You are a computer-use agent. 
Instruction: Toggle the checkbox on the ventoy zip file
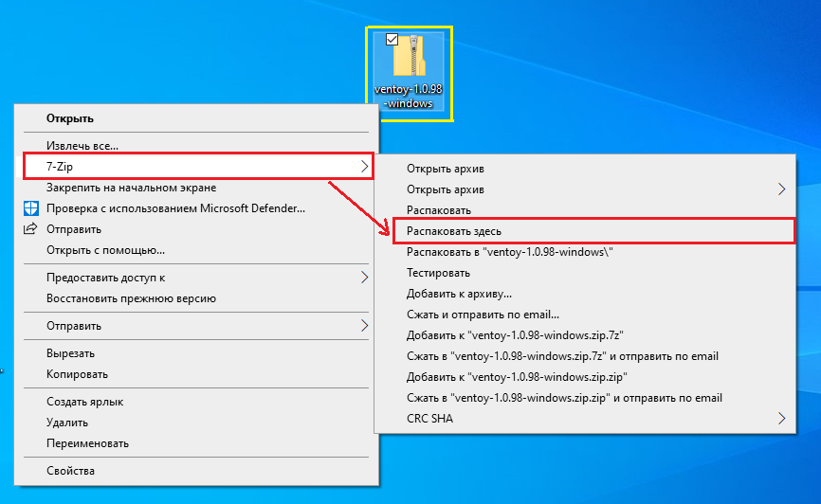click(392, 39)
